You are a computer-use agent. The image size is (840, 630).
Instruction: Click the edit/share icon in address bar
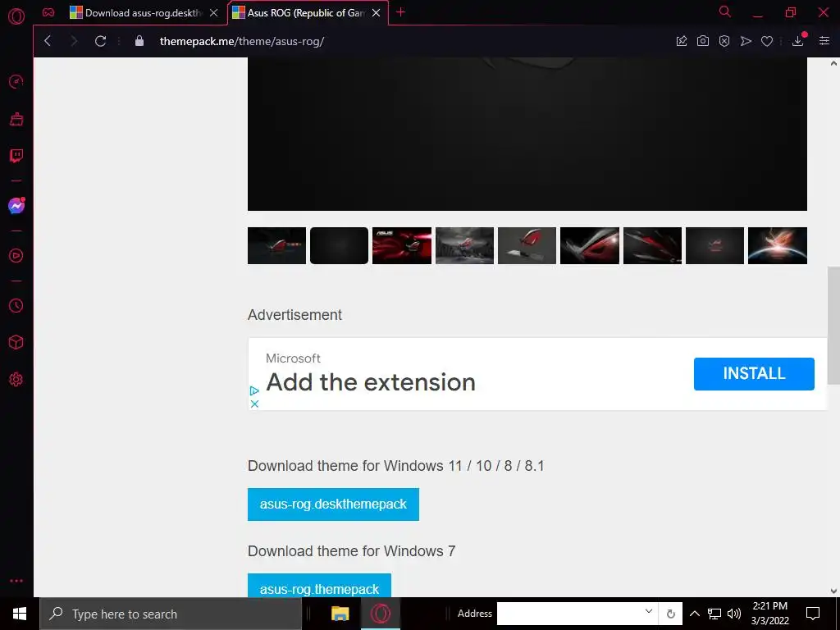coord(682,41)
